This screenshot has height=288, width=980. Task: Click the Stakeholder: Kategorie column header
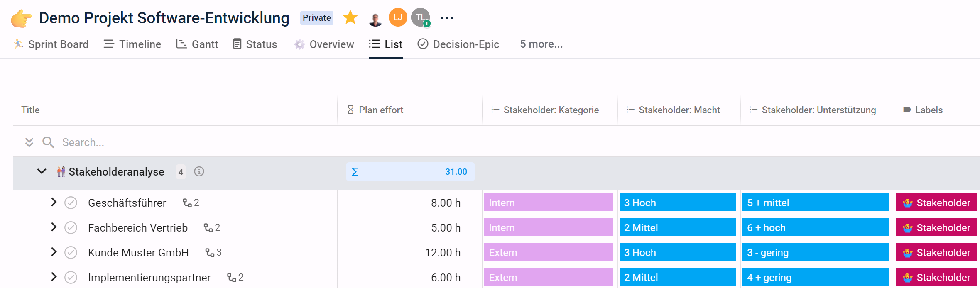click(x=545, y=110)
